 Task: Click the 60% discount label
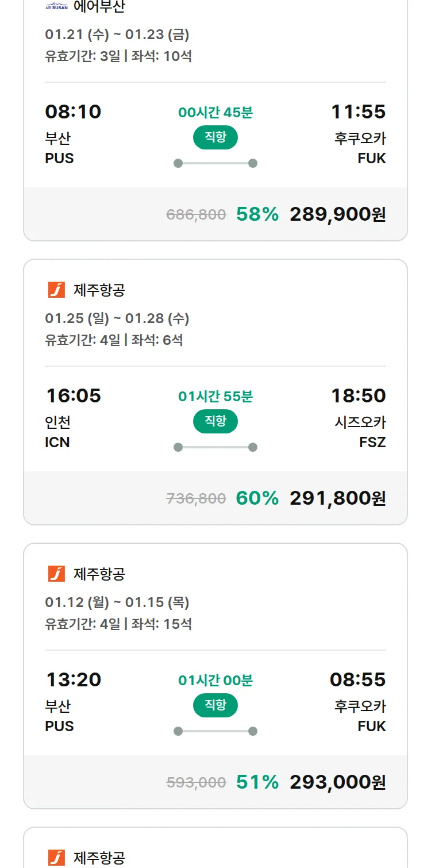click(x=257, y=498)
